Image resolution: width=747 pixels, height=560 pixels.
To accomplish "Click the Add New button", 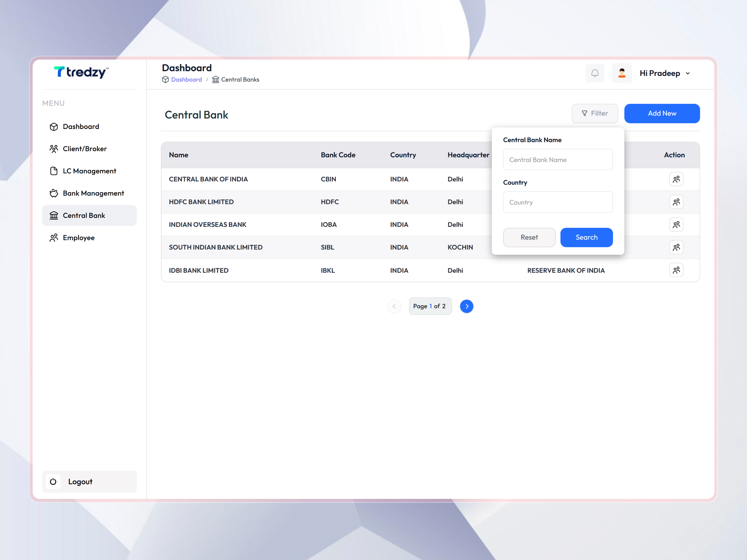I will click(x=662, y=114).
